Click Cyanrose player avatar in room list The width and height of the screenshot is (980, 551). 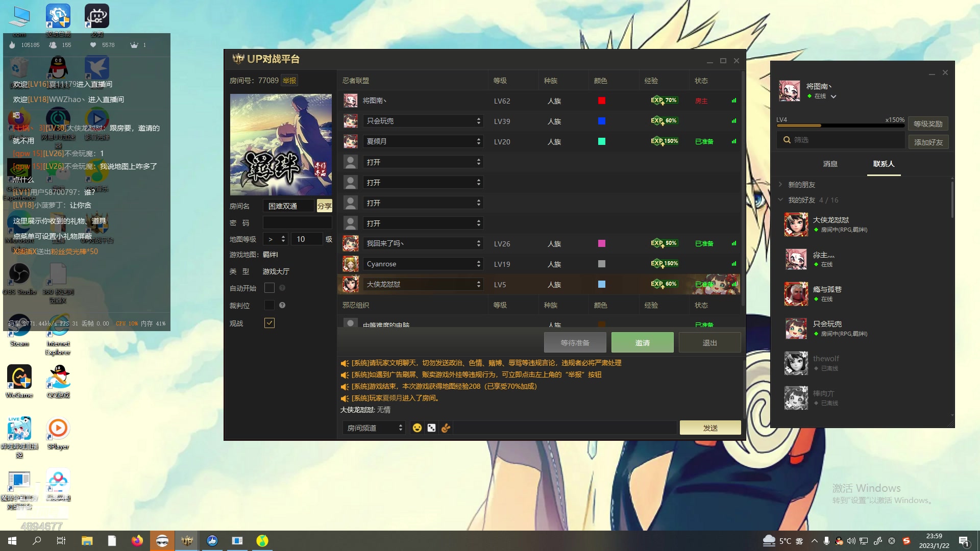click(x=350, y=264)
